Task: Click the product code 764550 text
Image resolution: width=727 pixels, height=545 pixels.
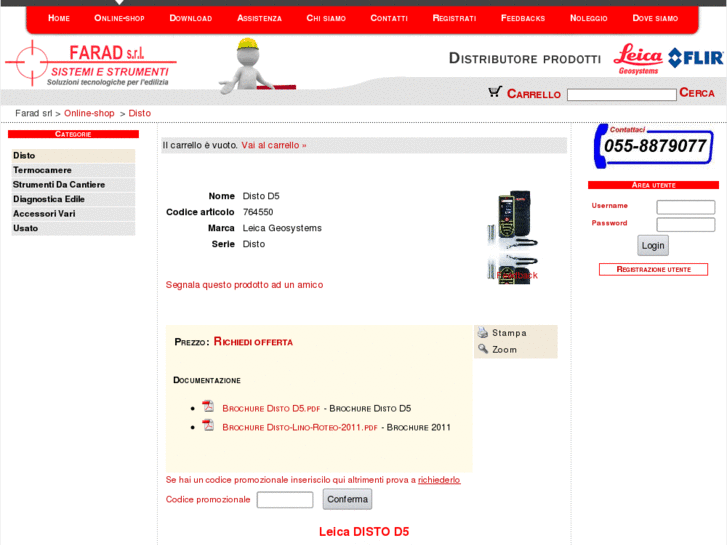Action: (x=258, y=212)
